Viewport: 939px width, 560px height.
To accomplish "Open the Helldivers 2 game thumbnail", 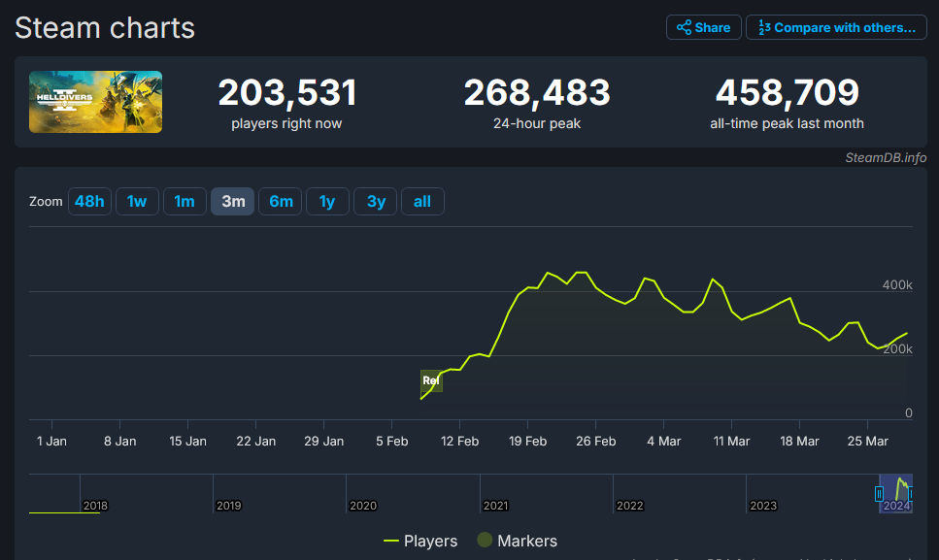I will [96, 102].
